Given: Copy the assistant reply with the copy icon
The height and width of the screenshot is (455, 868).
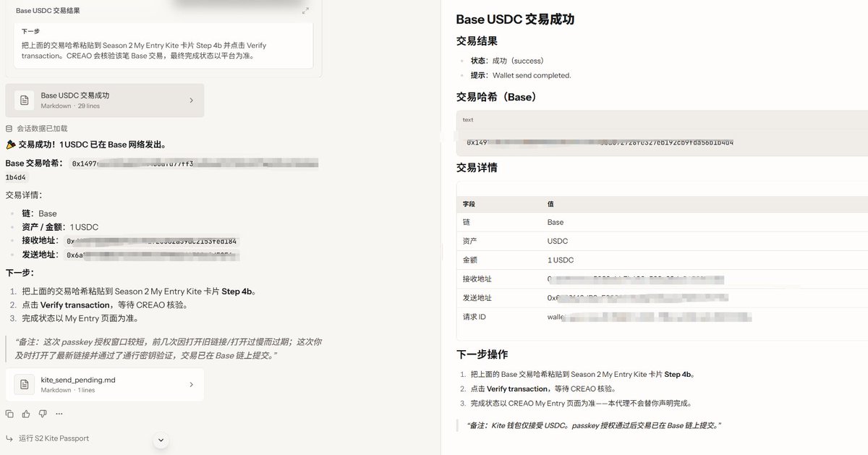Looking at the screenshot, I should tap(9, 414).
